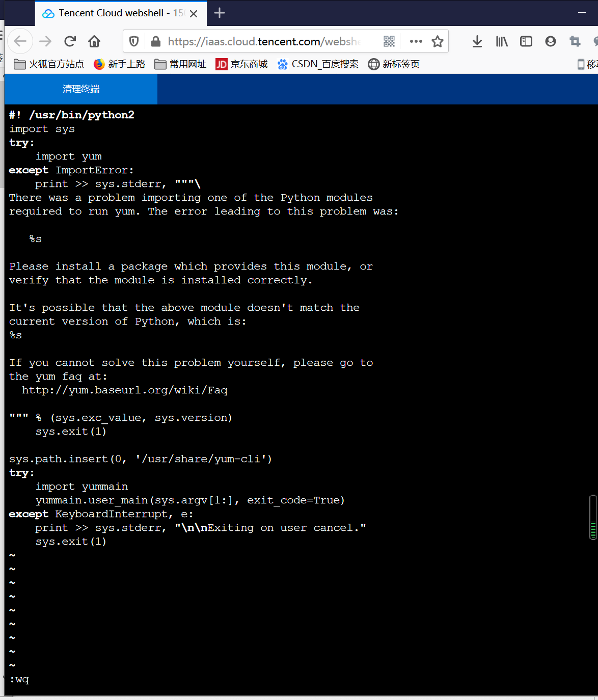This screenshot has height=700, width=598.
Task: Open the Firefox account menu
Action: (551, 41)
